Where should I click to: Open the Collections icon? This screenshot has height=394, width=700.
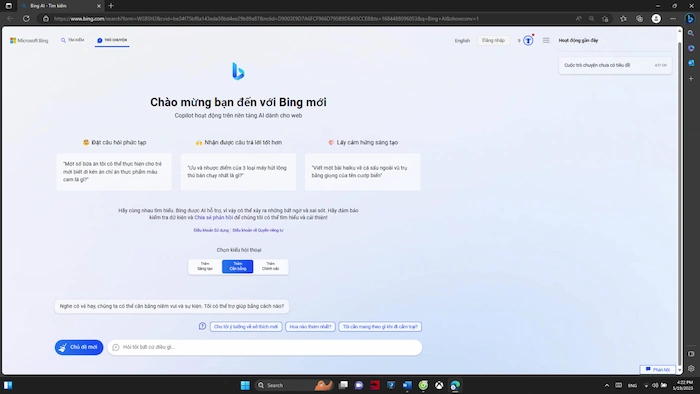click(640, 19)
